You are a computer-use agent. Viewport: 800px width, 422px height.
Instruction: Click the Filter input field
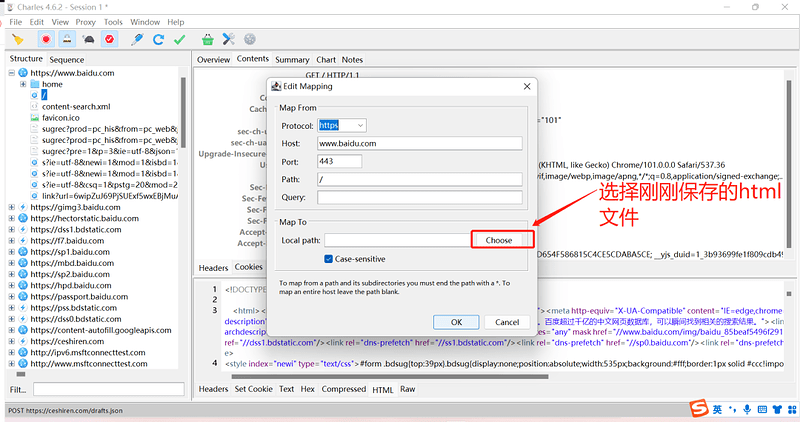tap(109, 389)
